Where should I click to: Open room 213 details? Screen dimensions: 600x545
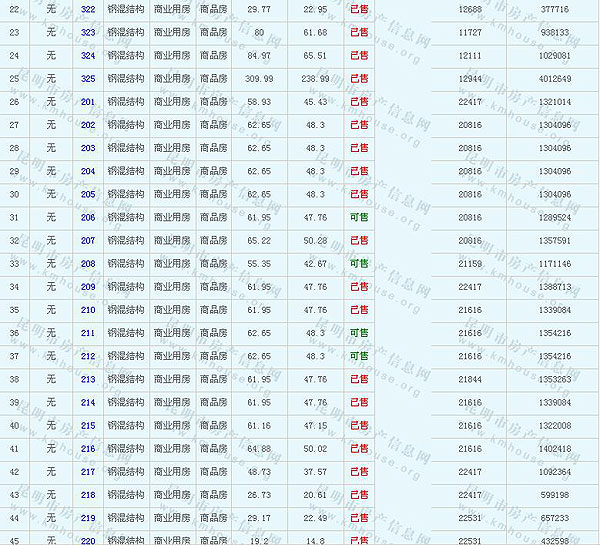tap(88, 379)
